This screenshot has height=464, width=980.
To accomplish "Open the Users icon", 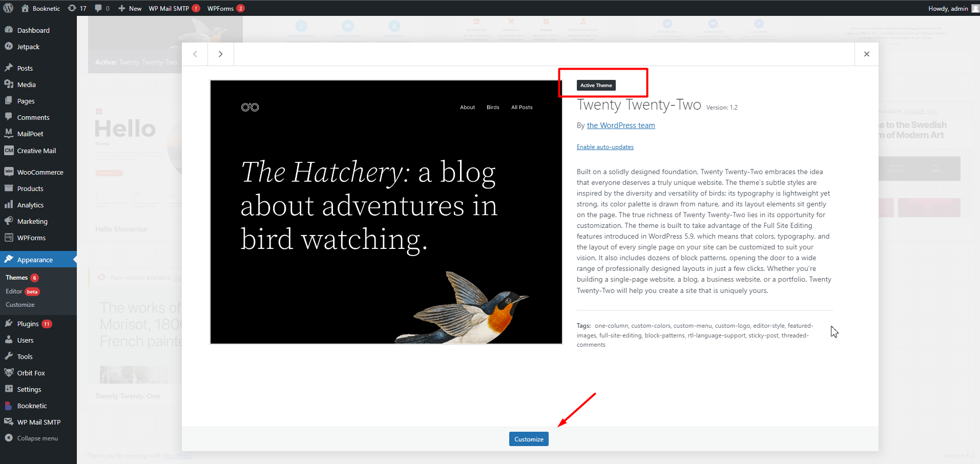I will point(9,340).
